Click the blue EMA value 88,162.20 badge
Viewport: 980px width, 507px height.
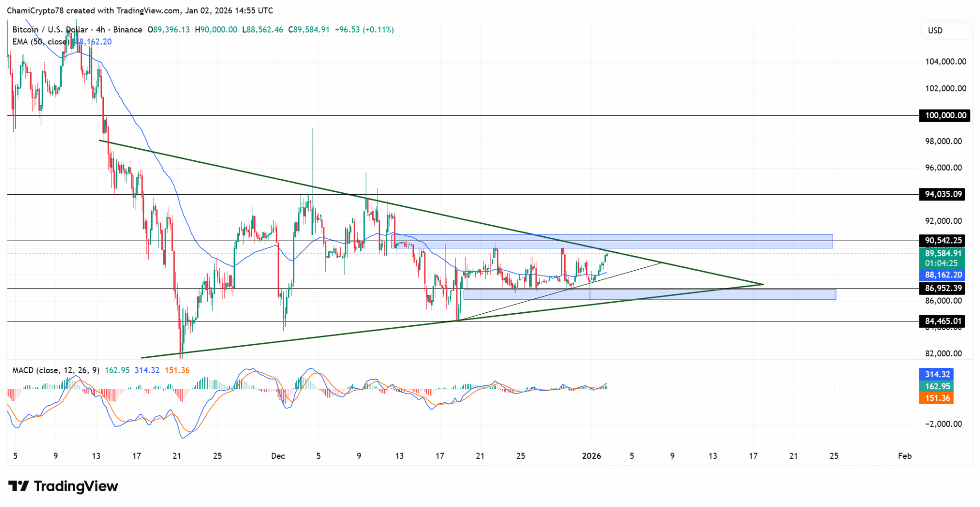944,275
